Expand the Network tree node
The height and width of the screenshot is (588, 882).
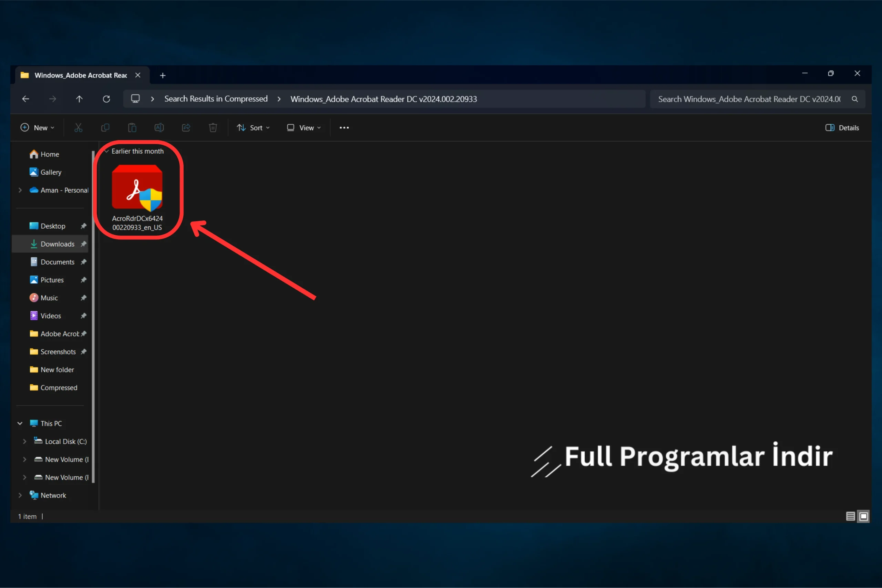coord(20,495)
